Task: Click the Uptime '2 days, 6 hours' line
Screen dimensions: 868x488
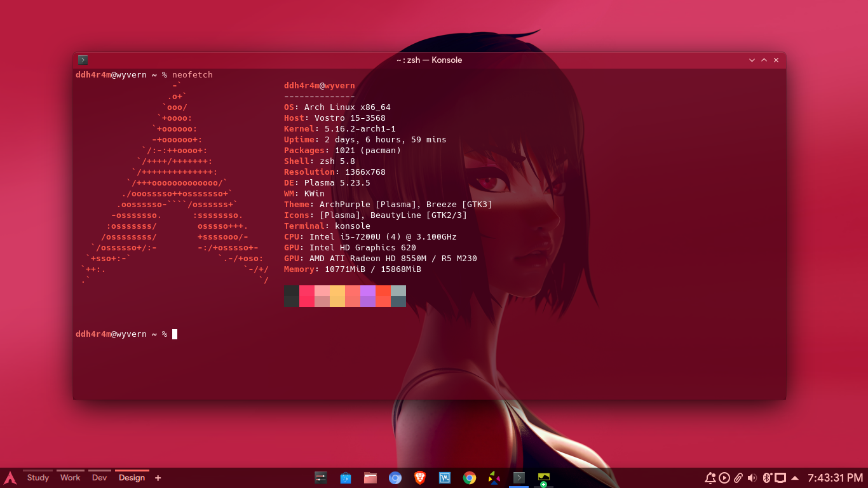Action: 365,140
